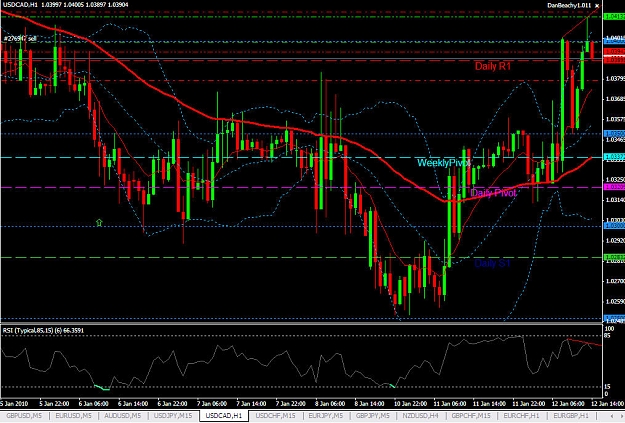This screenshot has width=625, height=423.
Task: Click the 8 Jan 06:00 time label
Action: coord(330,403)
